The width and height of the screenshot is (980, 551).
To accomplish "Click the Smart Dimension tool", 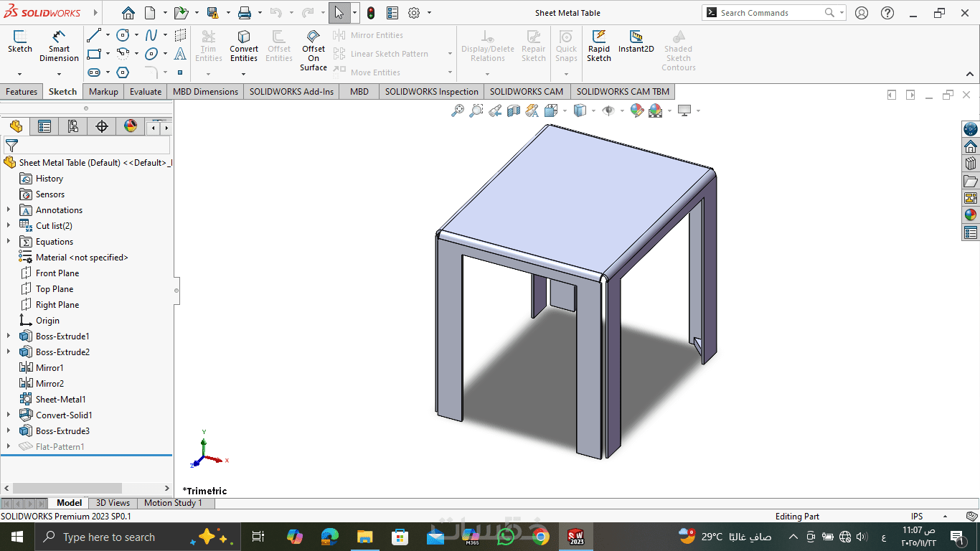I will [x=59, y=46].
